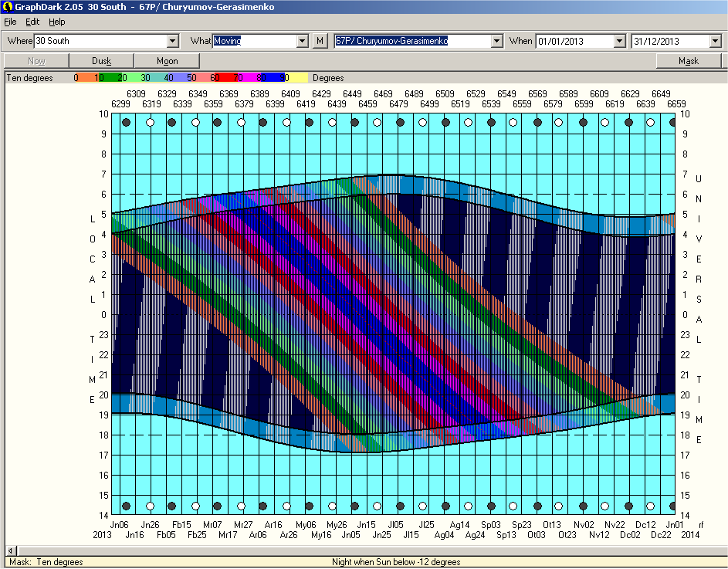Screen dimensions: 728x569
Task: Toggle the Moon display button
Action: (x=167, y=61)
